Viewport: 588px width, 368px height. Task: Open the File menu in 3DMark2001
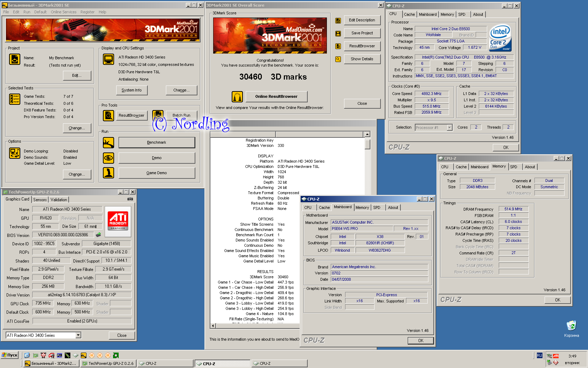tap(6, 12)
